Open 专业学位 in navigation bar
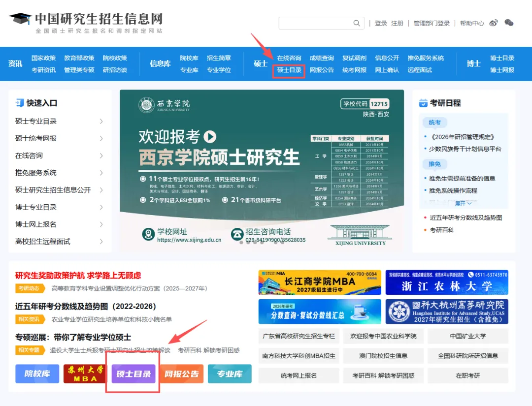This screenshot has width=532, height=406. pos(219,70)
